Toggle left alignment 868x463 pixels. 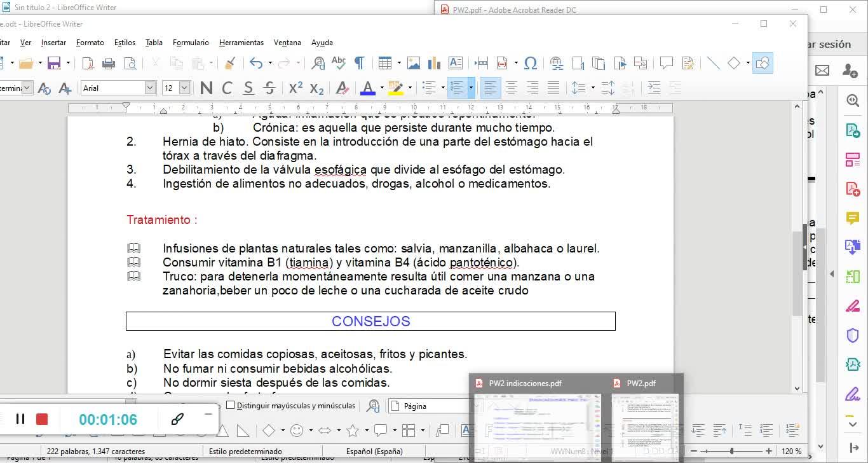490,88
